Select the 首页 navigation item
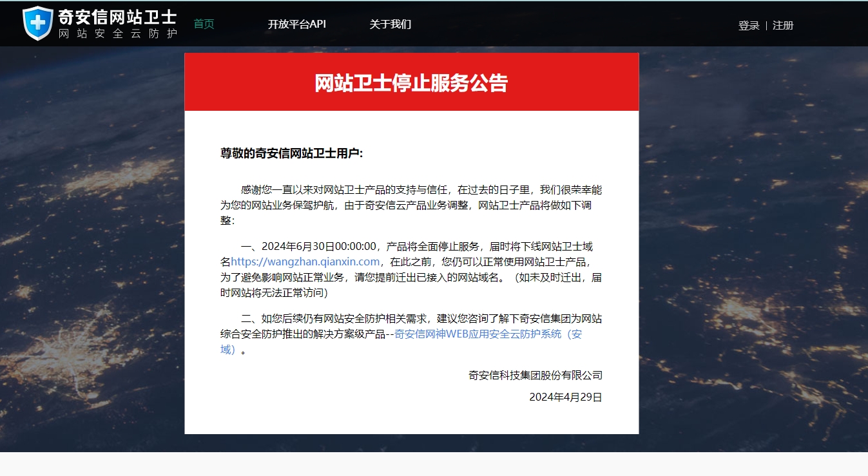The image size is (868, 476). (203, 24)
